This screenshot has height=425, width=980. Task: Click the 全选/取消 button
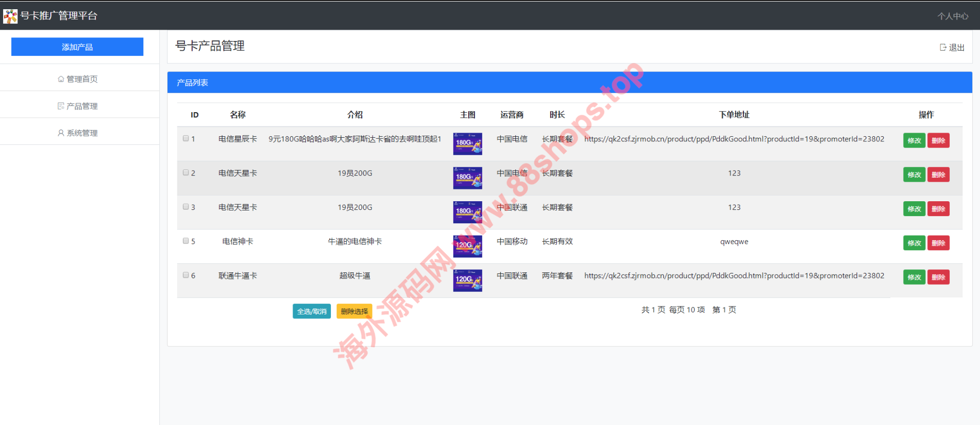click(x=311, y=311)
